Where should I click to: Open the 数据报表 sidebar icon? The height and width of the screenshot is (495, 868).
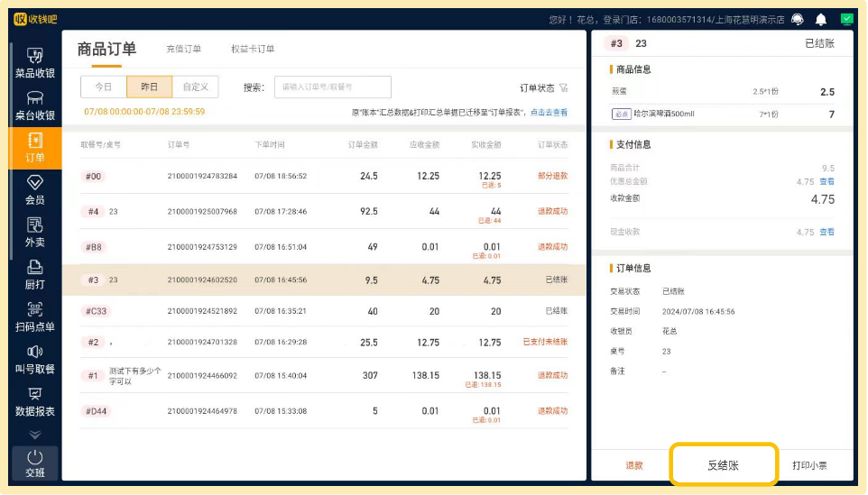(x=34, y=401)
